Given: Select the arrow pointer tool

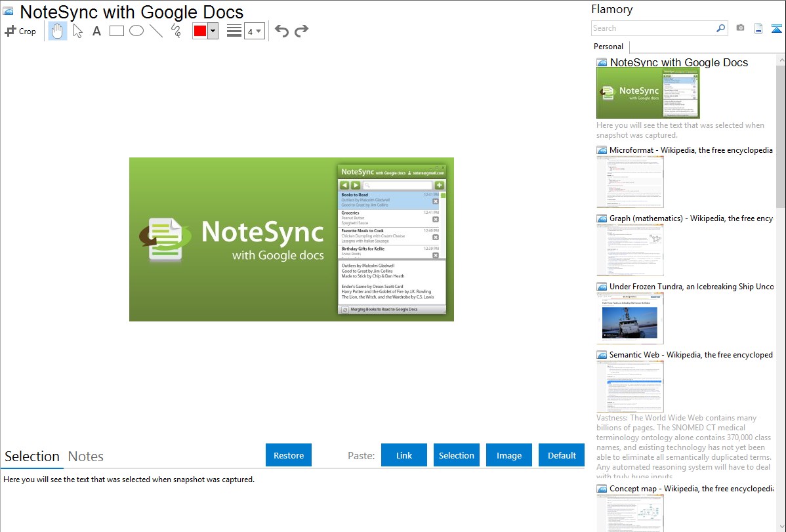Looking at the screenshot, I should pyautogui.click(x=77, y=31).
